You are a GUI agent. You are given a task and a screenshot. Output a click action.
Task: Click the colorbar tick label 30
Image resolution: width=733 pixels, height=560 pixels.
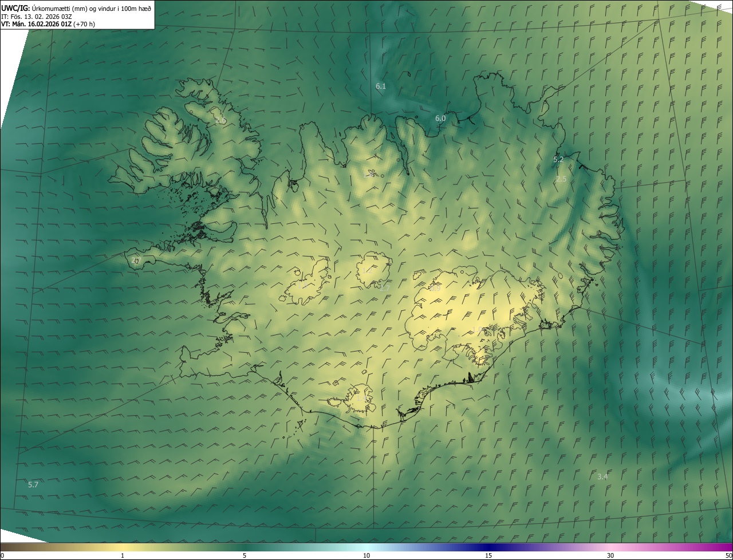pos(610,556)
